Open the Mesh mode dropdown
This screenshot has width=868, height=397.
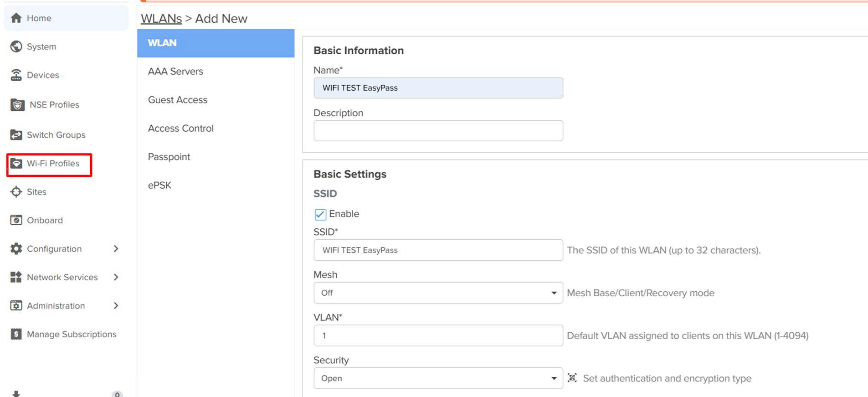coord(438,293)
